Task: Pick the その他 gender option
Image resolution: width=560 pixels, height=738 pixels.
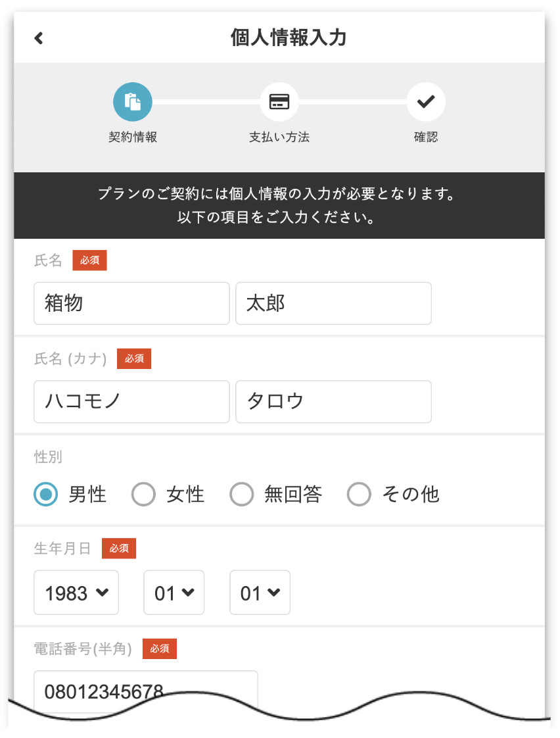Action: pos(359,494)
